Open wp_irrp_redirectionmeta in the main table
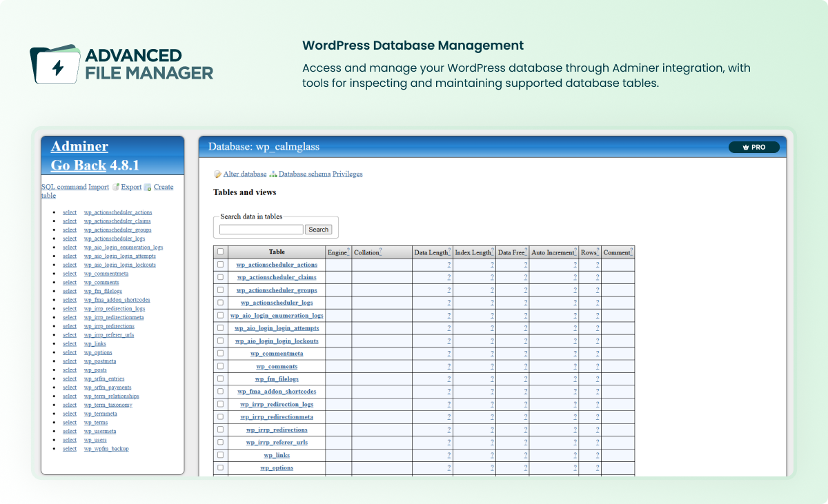828x504 pixels. click(277, 417)
